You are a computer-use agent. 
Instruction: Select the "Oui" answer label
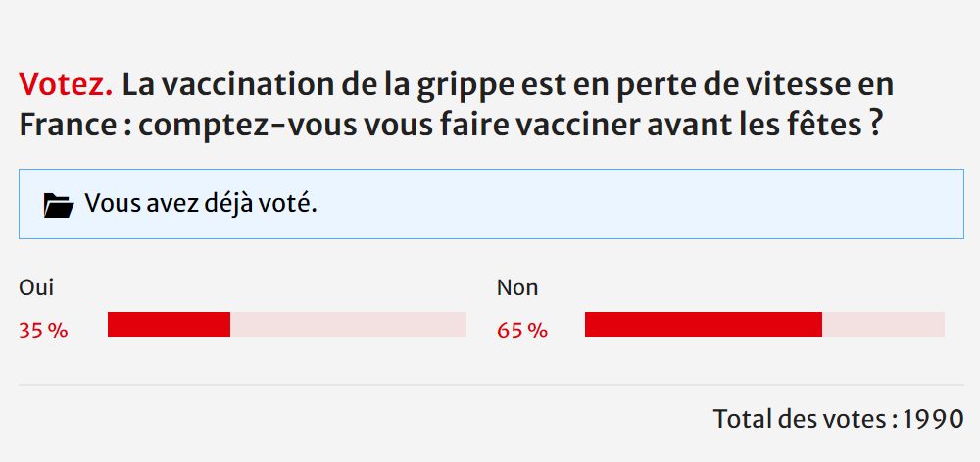click(x=36, y=287)
